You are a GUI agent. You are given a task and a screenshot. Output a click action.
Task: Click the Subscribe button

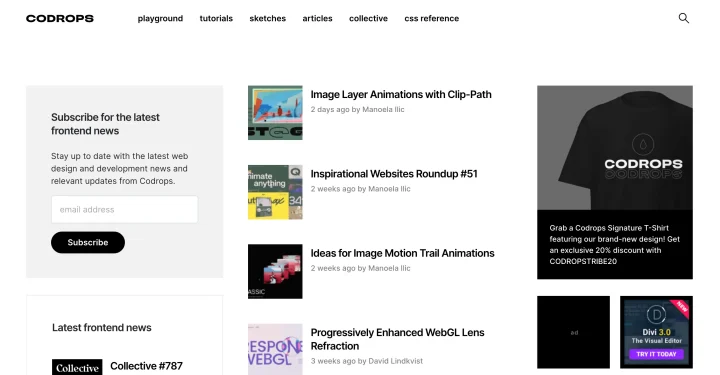pos(88,242)
